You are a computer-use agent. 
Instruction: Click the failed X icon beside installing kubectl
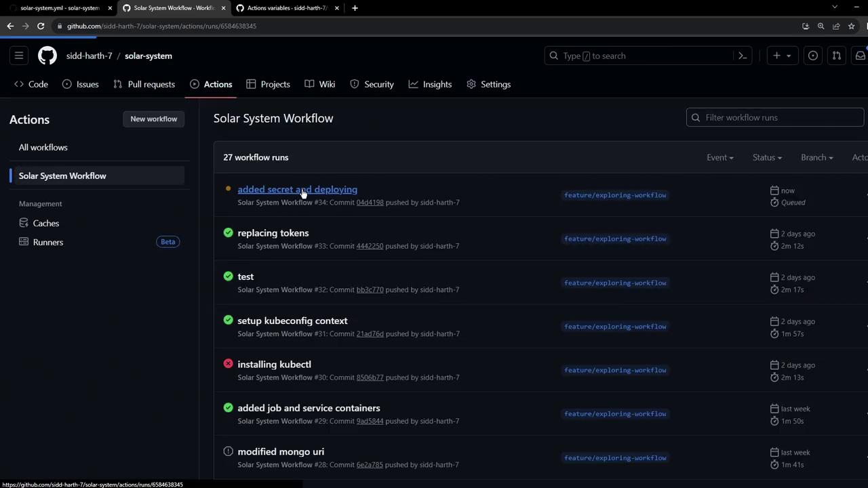pyautogui.click(x=228, y=364)
